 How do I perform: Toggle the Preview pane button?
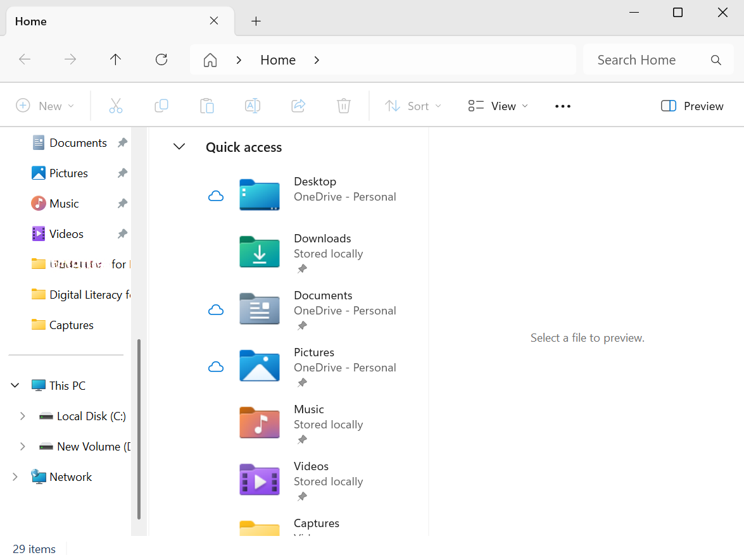tap(692, 106)
